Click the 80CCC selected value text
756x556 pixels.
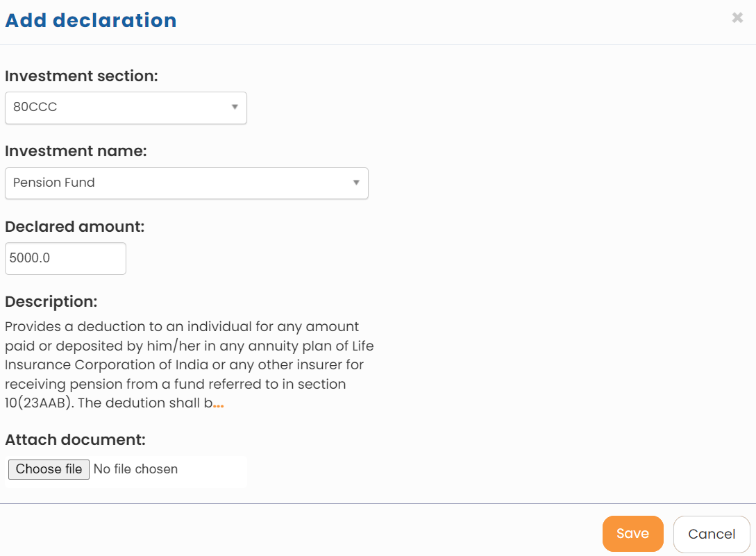35,108
